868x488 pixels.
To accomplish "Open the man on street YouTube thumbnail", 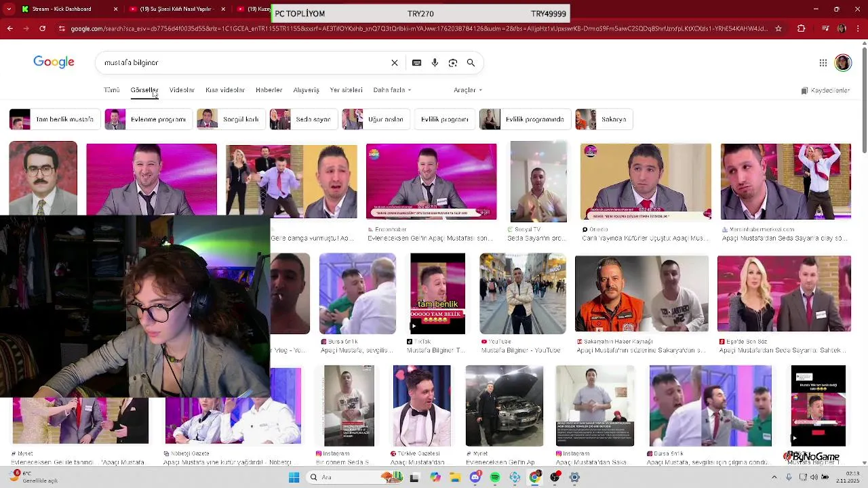I will pyautogui.click(x=522, y=293).
